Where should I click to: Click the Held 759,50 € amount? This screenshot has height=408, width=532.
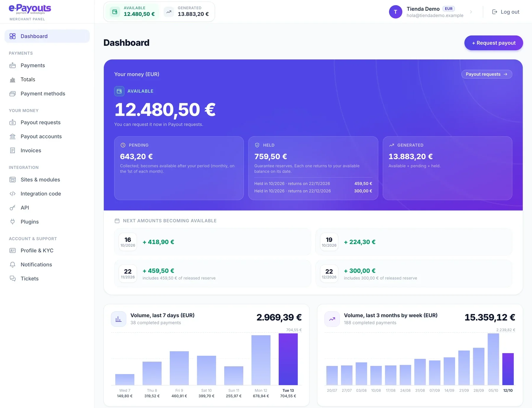[271, 157]
